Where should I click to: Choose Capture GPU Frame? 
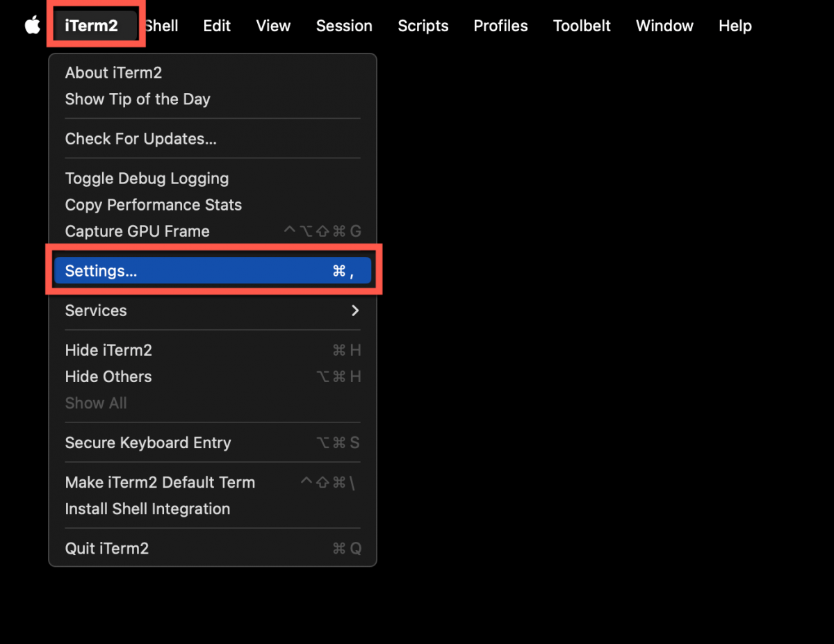pos(213,231)
